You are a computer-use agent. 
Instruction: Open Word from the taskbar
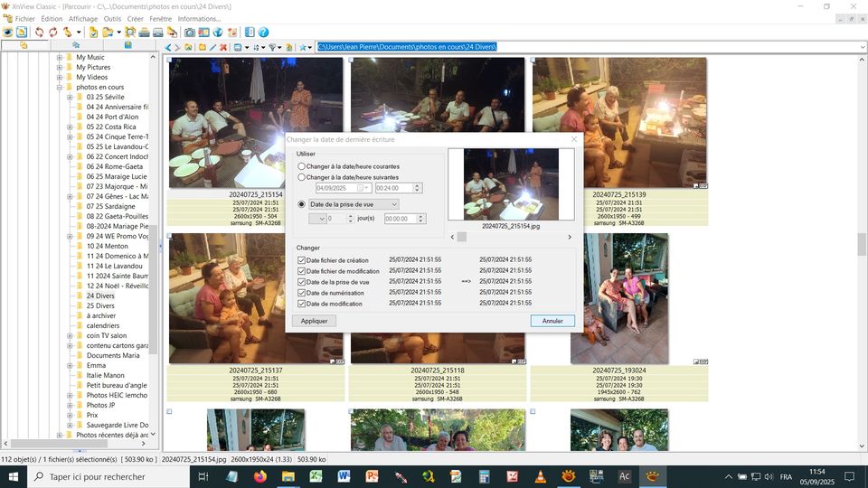344,476
